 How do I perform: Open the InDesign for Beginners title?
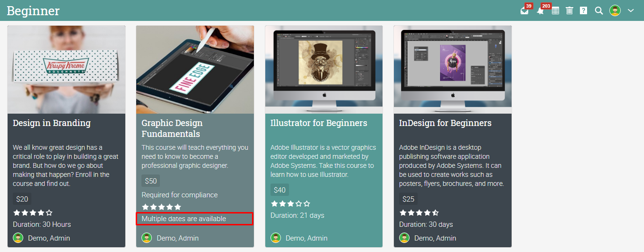(445, 123)
